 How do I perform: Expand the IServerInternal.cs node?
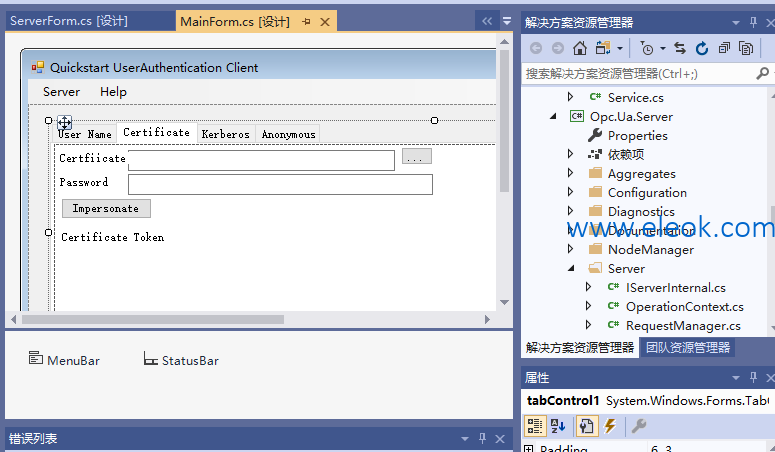[588, 287]
